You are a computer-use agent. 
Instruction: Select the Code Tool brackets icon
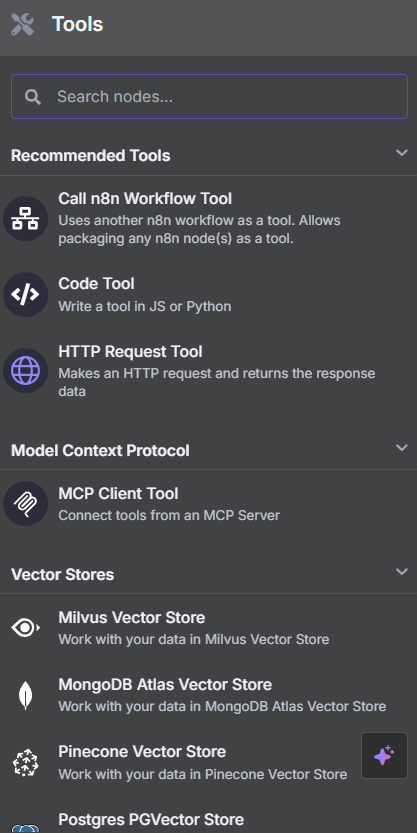[25, 294]
